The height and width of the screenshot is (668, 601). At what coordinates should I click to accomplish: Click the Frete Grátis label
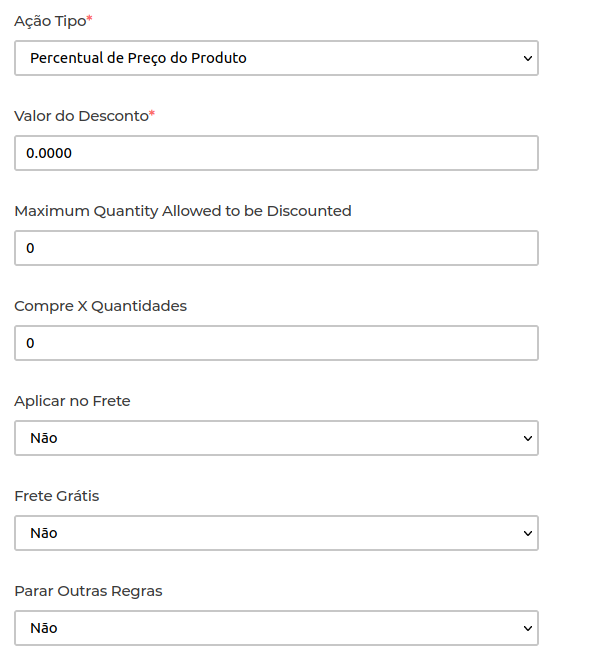pos(57,496)
